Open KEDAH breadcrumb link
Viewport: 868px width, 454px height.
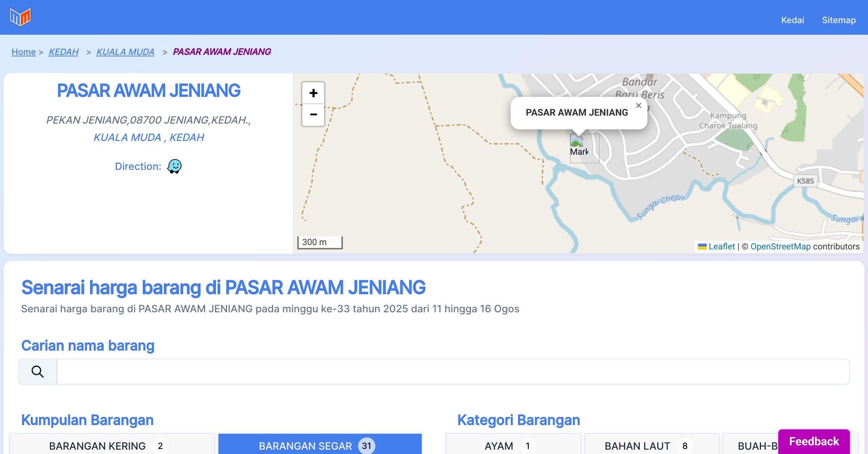point(64,52)
